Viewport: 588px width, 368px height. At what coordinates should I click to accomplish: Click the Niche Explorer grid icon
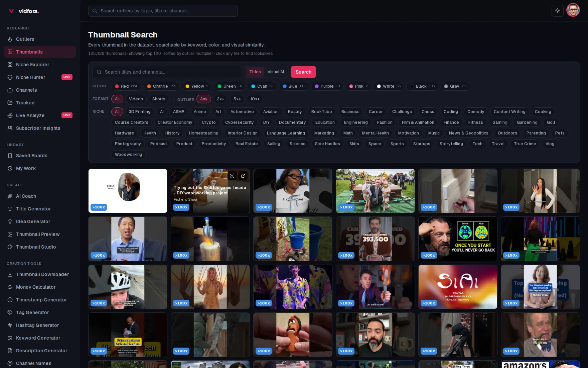(10, 65)
